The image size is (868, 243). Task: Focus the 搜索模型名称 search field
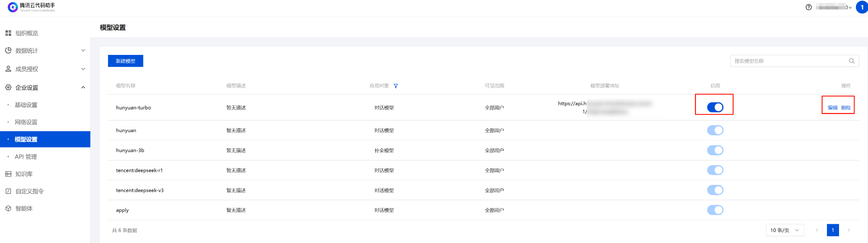pos(788,61)
